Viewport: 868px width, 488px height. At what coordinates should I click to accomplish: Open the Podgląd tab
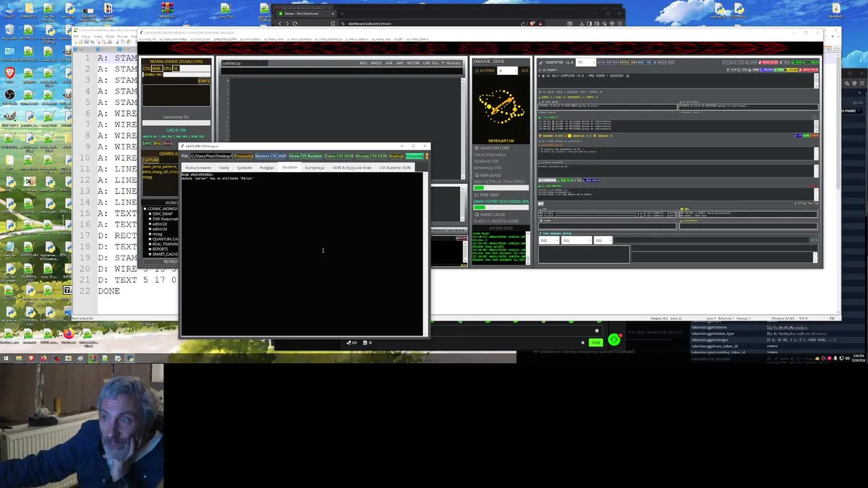point(267,167)
